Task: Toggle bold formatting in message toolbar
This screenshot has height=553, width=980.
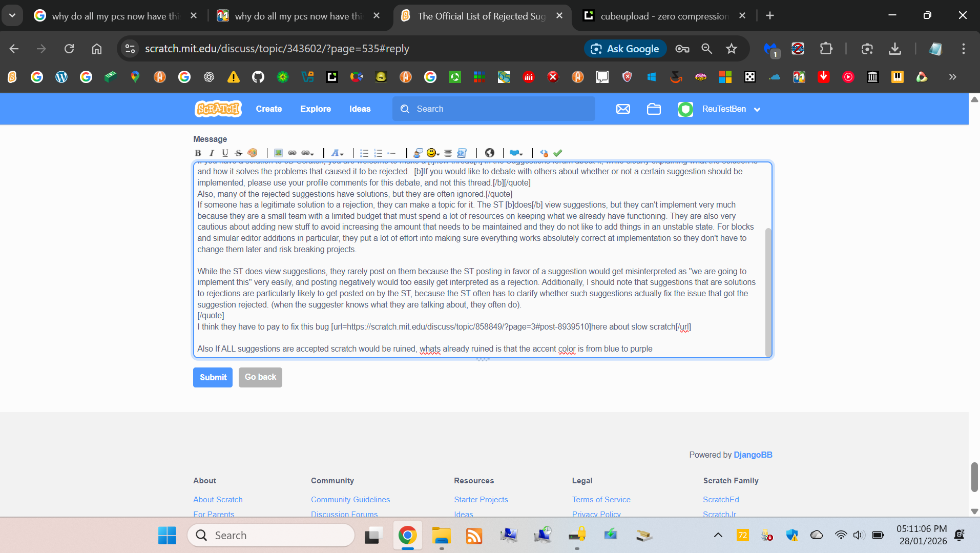Action: coord(198,153)
